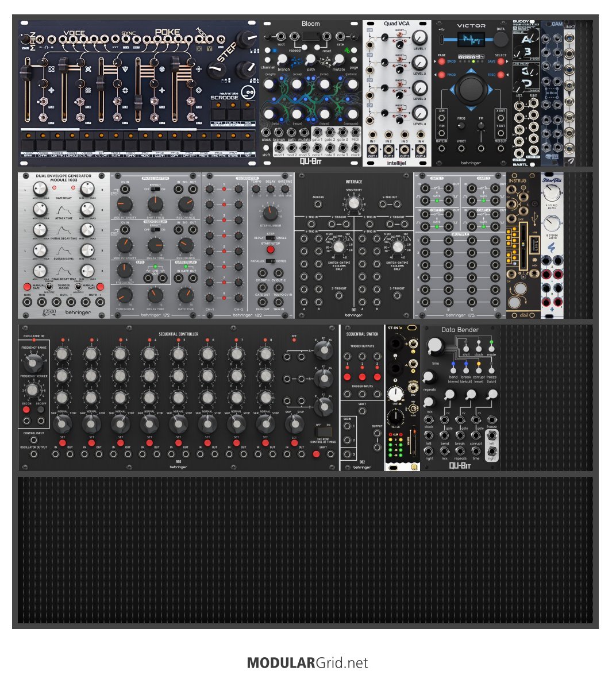The height and width of the screenshot is (675, 616).
Task: Click trigger button 3 on Sequential Switch
Action: 377,377
